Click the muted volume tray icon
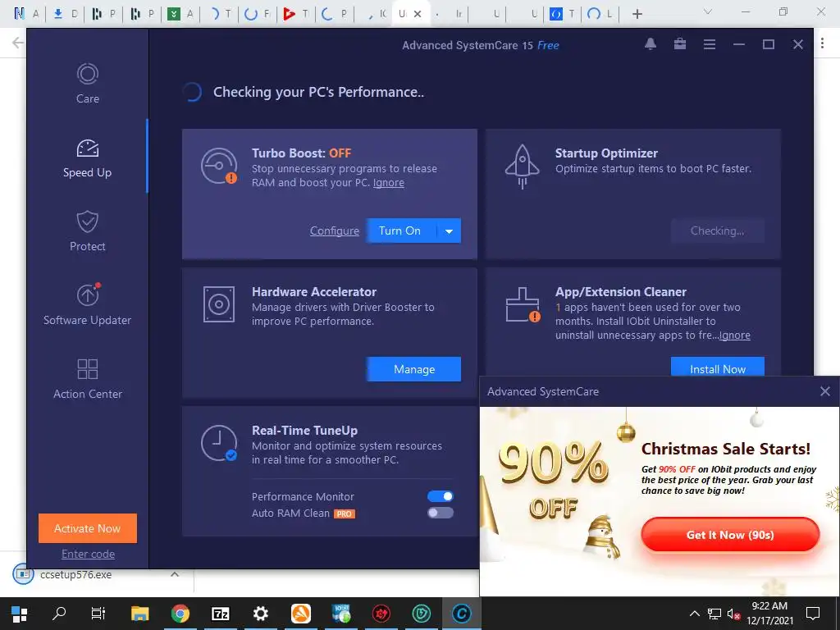The height and width of the screenshot is (630, 840). point(734,614)
